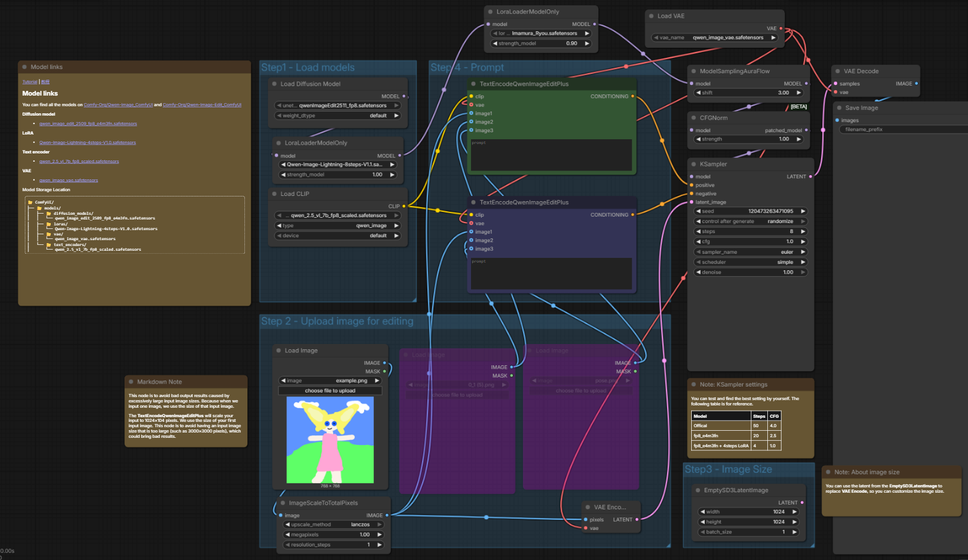This screenshot has width=968, height=560.
Task: Decrease the EmptySD3LatentImage height value
Action: click(x=702, y=522)
